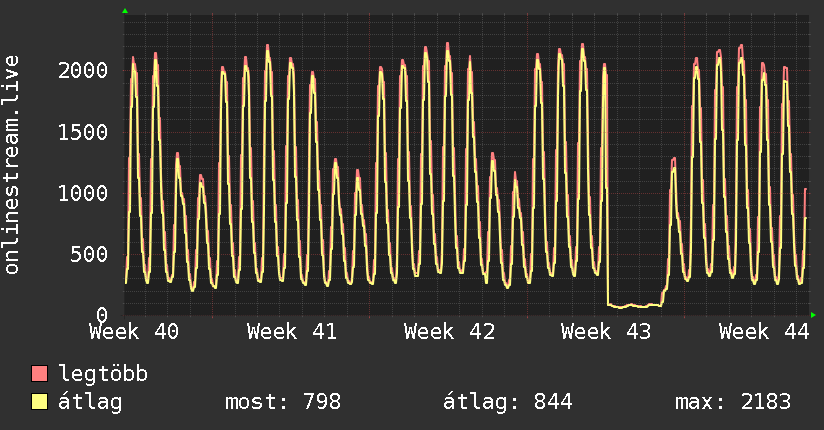Click the pink legtöbb color swatch
Image resolution: width=824 pixels, height=430 pixels.
pyautogui.click(x=39, y=374)
